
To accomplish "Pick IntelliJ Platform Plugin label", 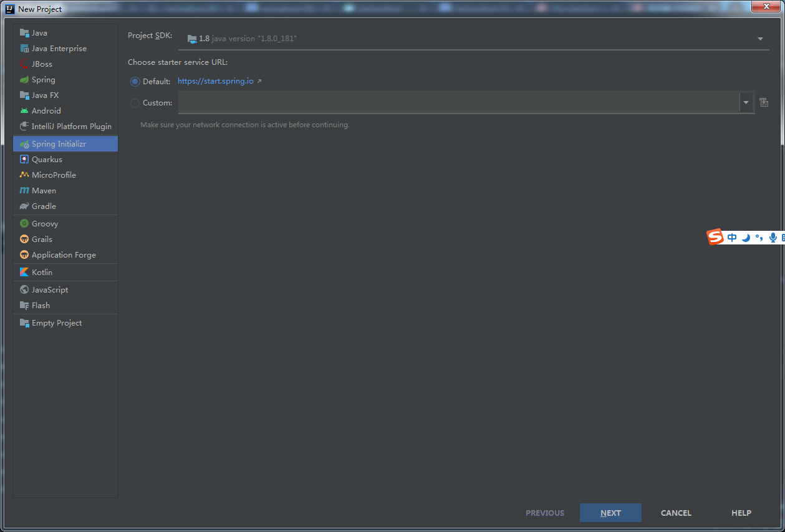I will click(72, 127).
